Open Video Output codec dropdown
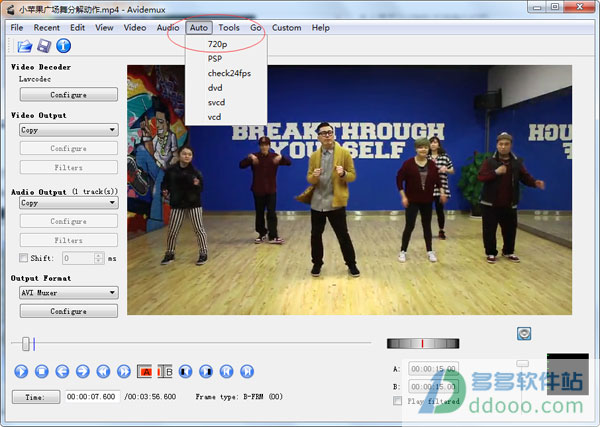 pyautogui.click(x=69, y=130)
